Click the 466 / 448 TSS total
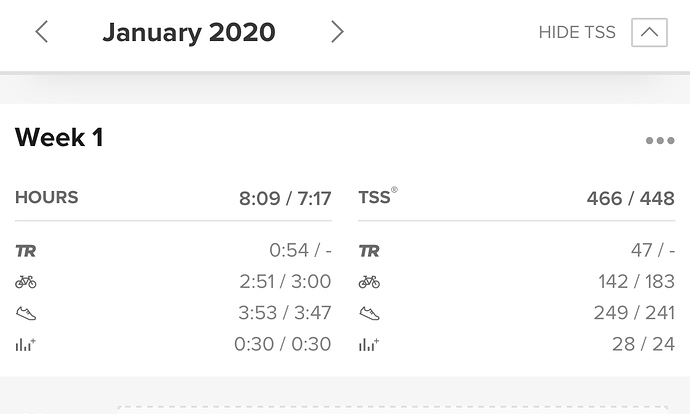The width and height of the screenshot is (690, 414). [x=631, y=198]
